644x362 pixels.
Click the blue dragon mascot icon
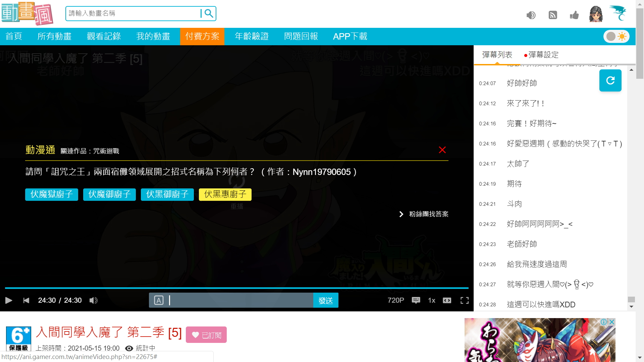(618, 13)
